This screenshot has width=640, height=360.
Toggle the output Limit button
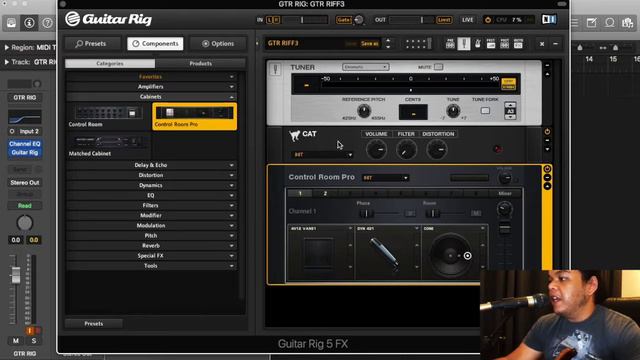pos(444,20)
